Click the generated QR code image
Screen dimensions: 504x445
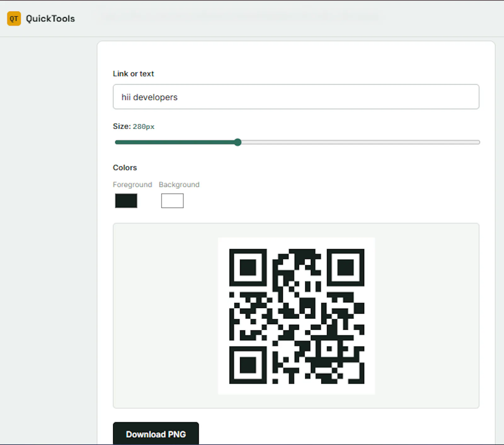[296, 316]
